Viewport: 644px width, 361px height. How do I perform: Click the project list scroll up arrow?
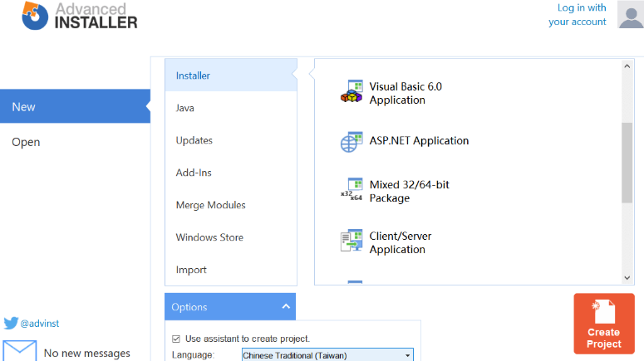[x=627, y=66]
